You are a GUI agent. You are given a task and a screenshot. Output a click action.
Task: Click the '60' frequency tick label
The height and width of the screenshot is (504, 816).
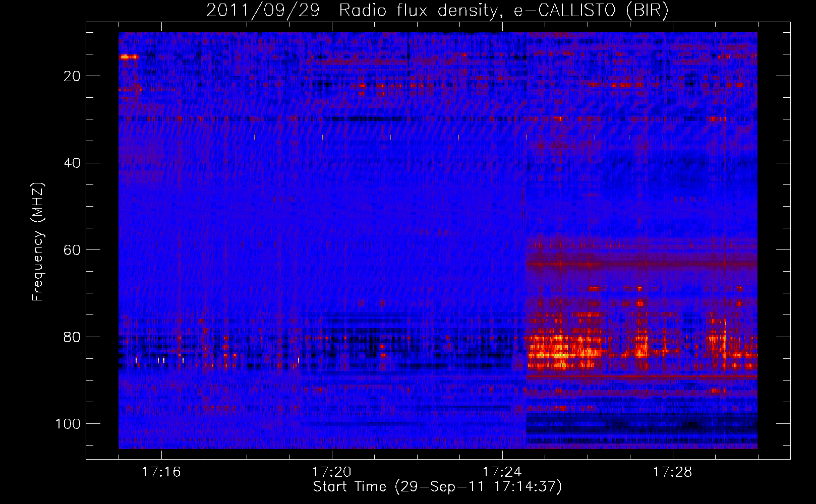(73, 250)
